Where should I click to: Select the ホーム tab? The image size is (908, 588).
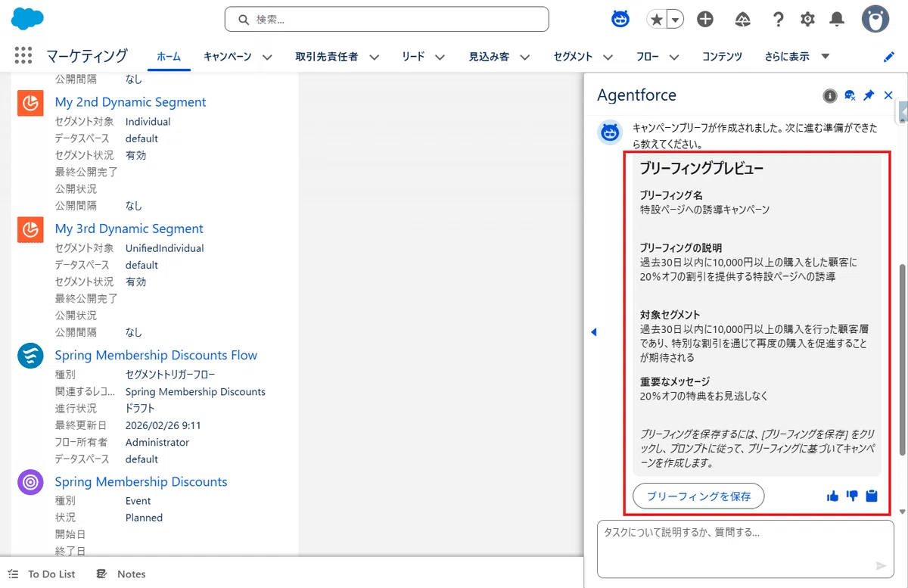169,57
